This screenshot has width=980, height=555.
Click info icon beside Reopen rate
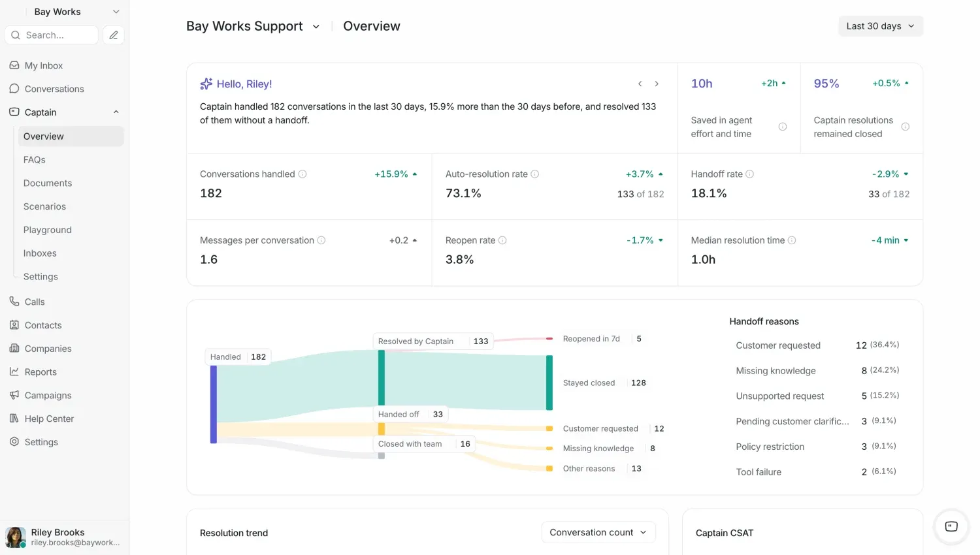tap(502, 240)
